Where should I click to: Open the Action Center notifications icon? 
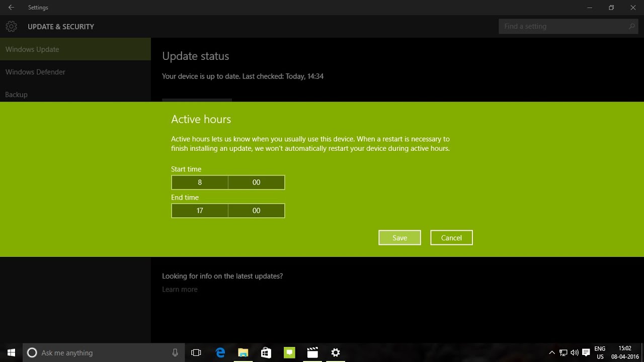tap(586, 352)
